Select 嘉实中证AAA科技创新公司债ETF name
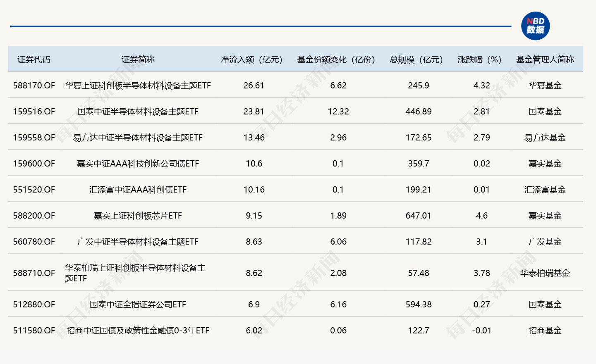The width and height of the screenshot is (596, 364). (138, 164)
